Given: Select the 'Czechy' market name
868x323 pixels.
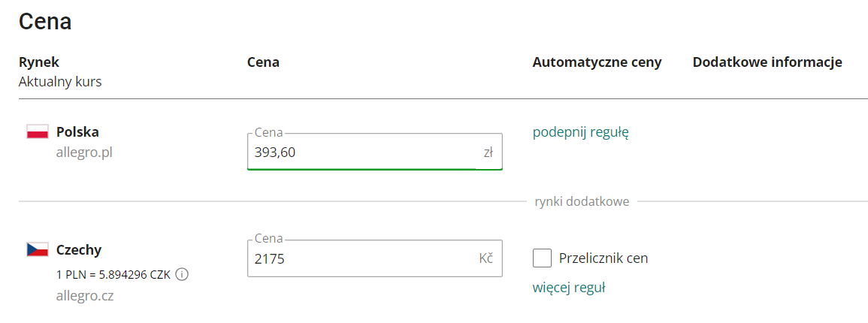Looking at the screenshot, I should tap(79, 250).
